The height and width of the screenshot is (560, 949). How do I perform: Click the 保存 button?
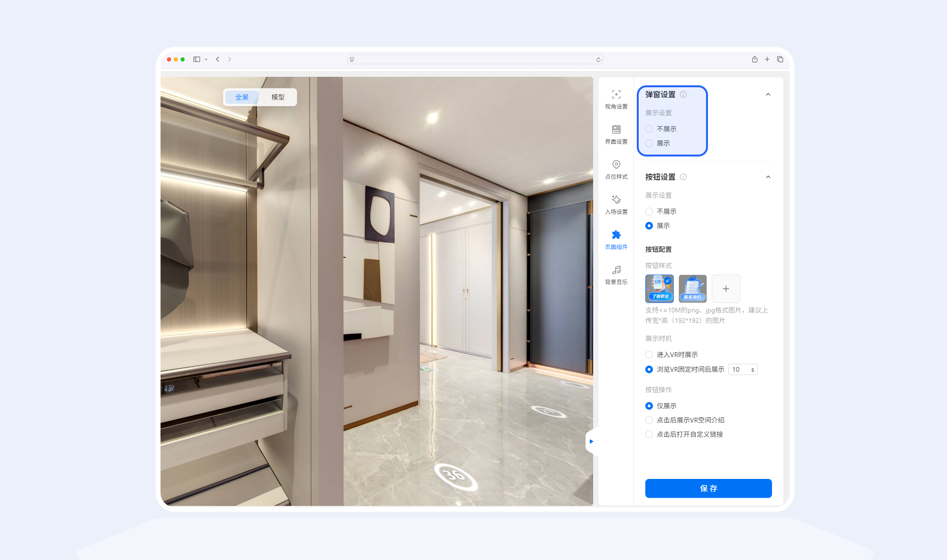[x=708, y=488]
